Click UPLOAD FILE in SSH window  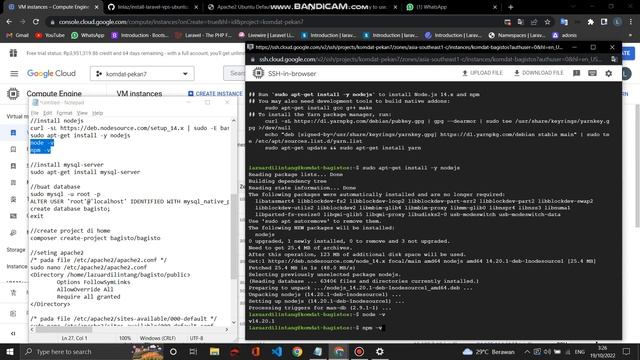[482, 73]
